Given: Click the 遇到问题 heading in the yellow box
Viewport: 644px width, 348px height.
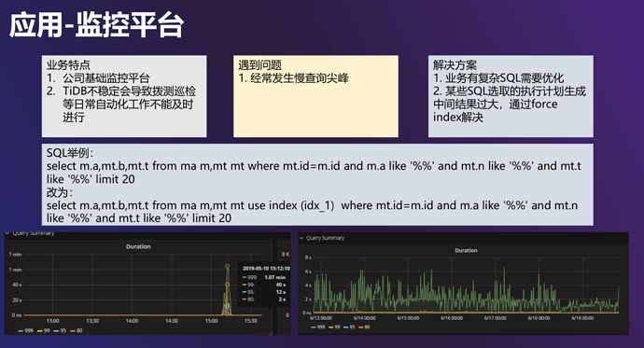Looking at the screenshot, I should pos(259,64).
